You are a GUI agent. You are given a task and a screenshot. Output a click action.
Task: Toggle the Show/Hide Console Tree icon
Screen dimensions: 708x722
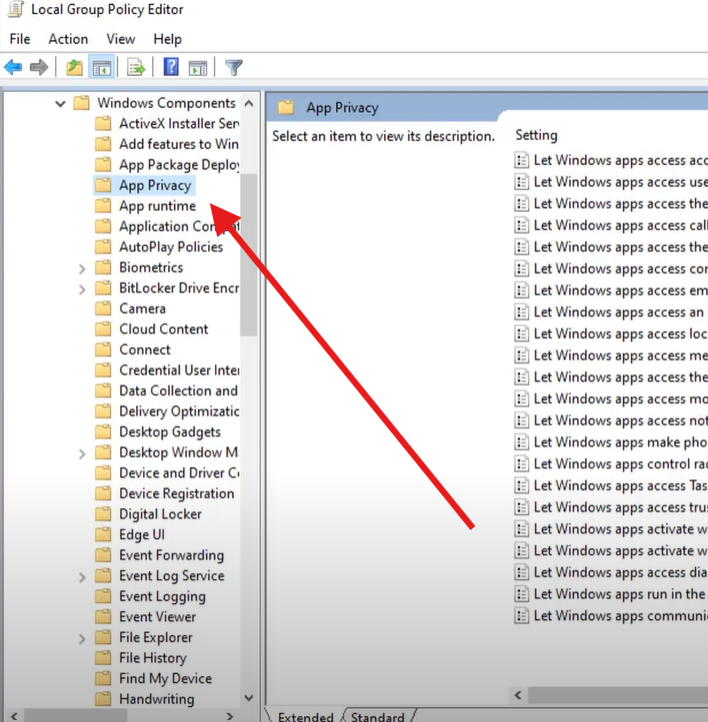coord(101,68)
